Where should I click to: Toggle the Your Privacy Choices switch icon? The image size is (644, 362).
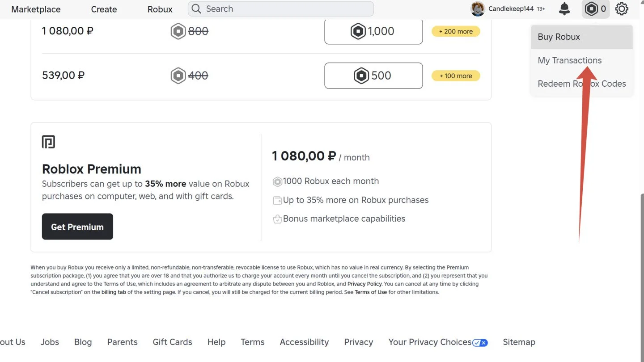tap(480, 342)
